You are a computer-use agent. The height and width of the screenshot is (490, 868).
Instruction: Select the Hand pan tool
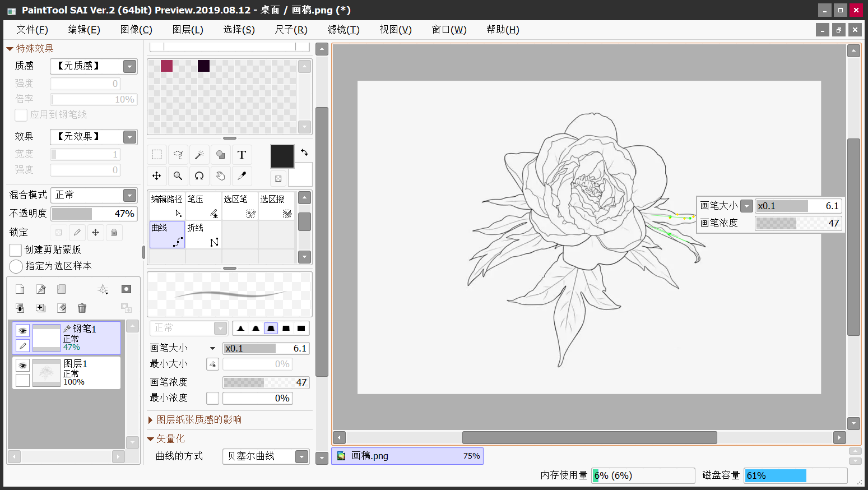[220, 176]
